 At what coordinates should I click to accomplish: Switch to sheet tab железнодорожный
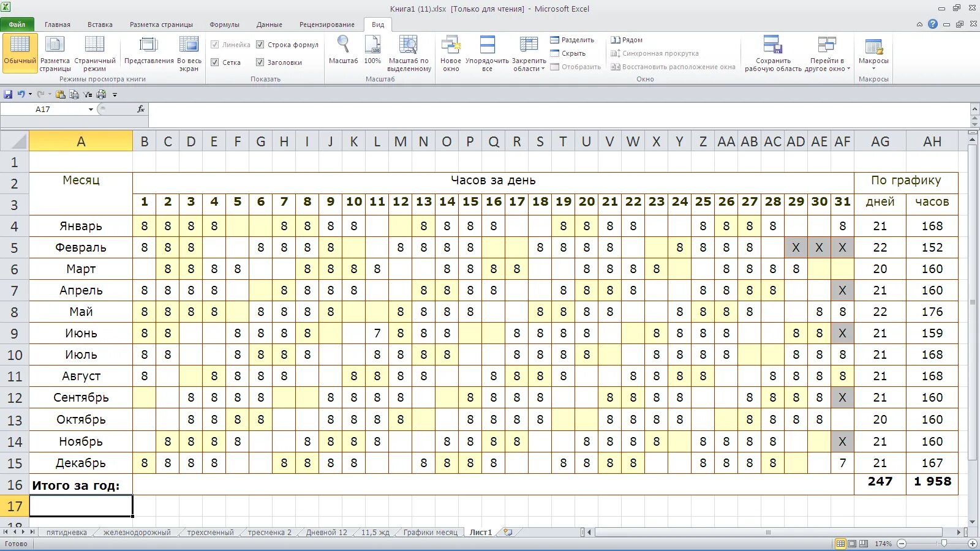tap(137, 532)
